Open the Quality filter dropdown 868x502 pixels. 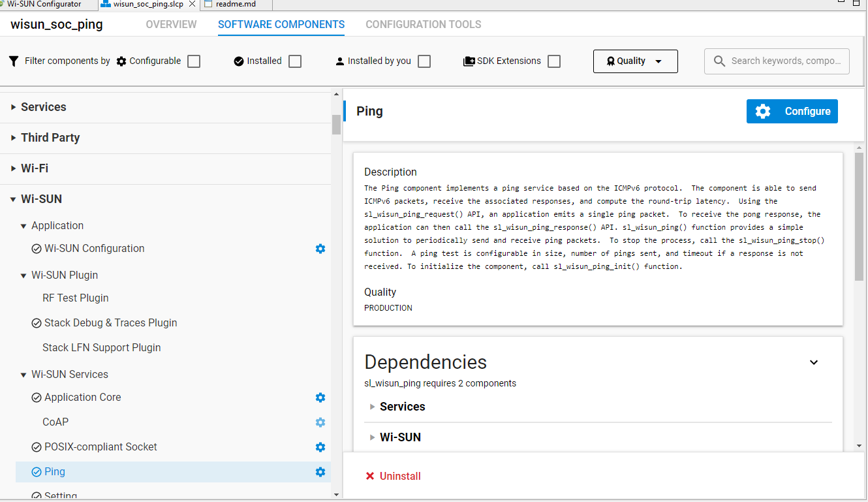(x=634, y=61)
